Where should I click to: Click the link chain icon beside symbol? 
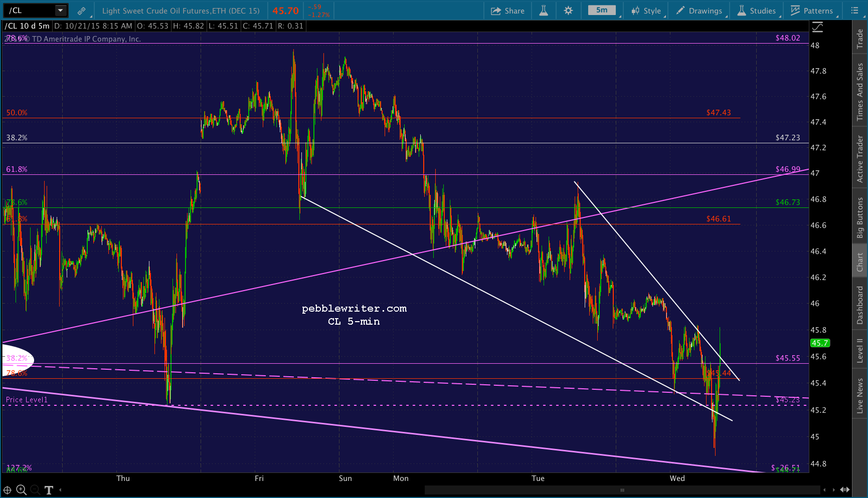81,11
